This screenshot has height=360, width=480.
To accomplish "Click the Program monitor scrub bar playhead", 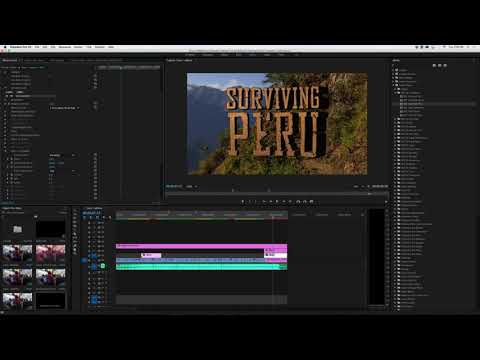I will 370,193.
